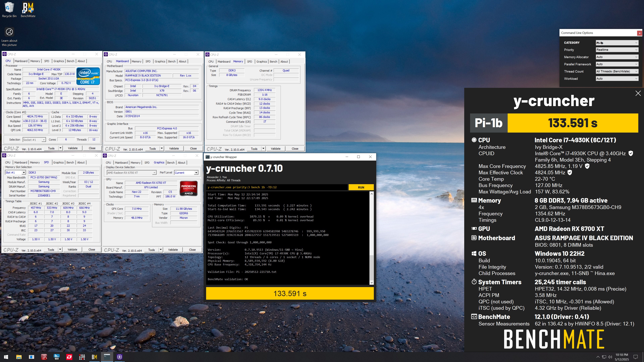Click the verified shield next to Max Effective Clock
This screenshot has width=644, height=362.
point(570,172)
